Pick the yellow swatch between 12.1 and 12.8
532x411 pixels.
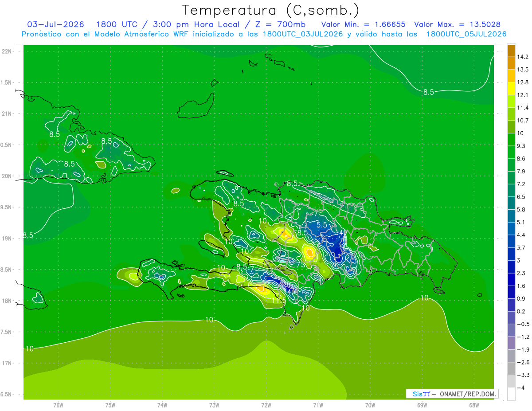point(511,89)
